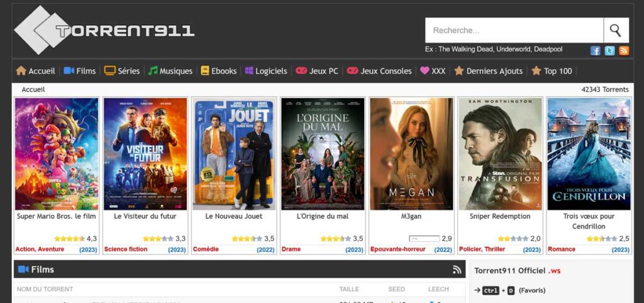Click the Romance genre label
644x303 pixels.
click(x=562, y=249)
